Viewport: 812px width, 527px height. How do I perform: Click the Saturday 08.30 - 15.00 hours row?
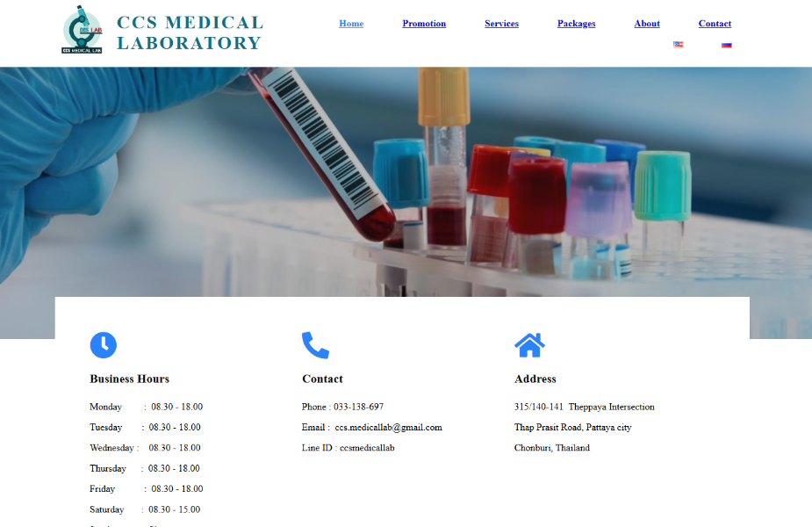[x=145, y=509]
